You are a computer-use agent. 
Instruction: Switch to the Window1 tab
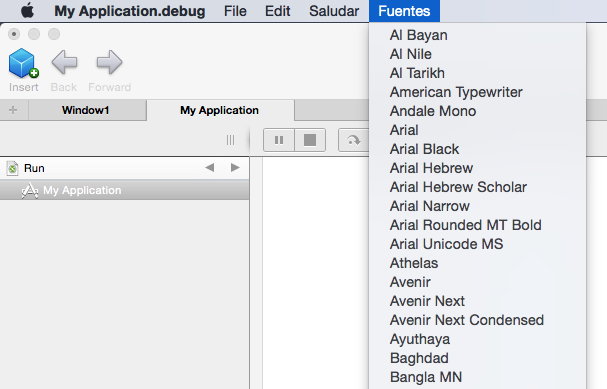(x=86, y=110)
